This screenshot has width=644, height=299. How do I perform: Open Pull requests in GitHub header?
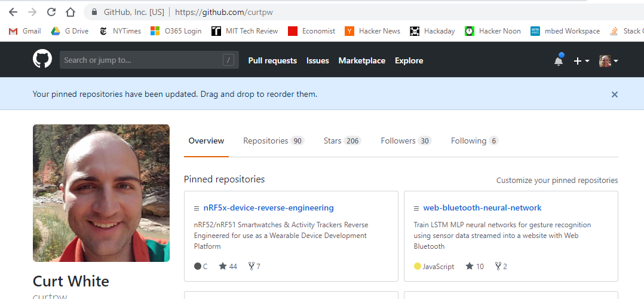[272, 60]
